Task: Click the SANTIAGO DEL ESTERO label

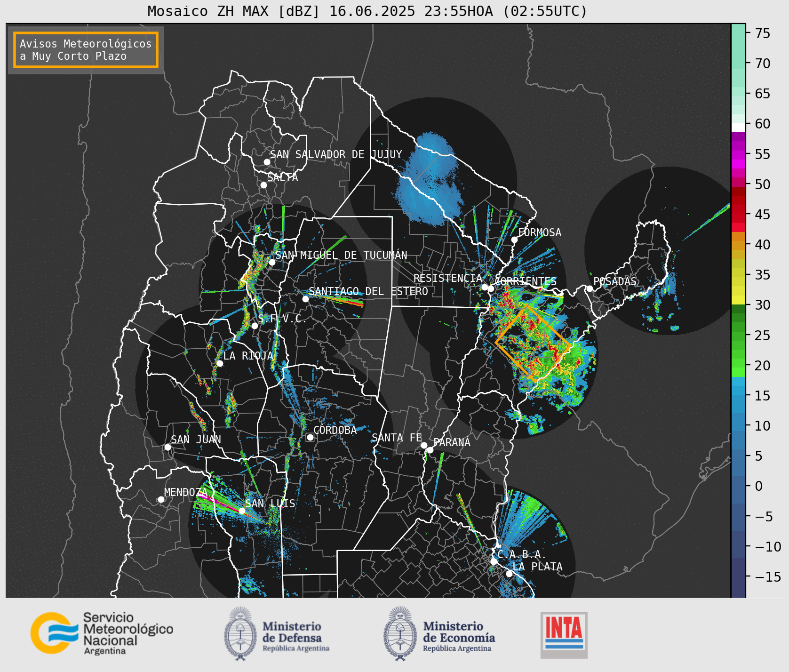Action: [368, 291]
